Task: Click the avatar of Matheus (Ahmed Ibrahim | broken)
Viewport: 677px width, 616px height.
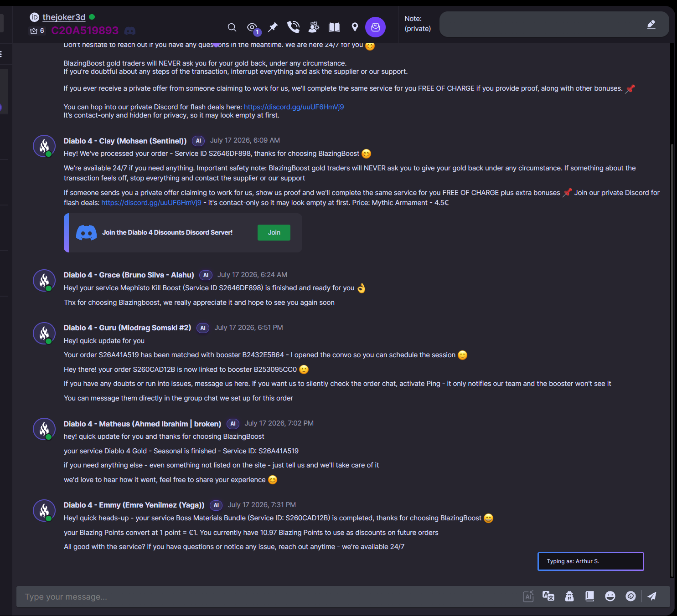Action: click(44, 429)
